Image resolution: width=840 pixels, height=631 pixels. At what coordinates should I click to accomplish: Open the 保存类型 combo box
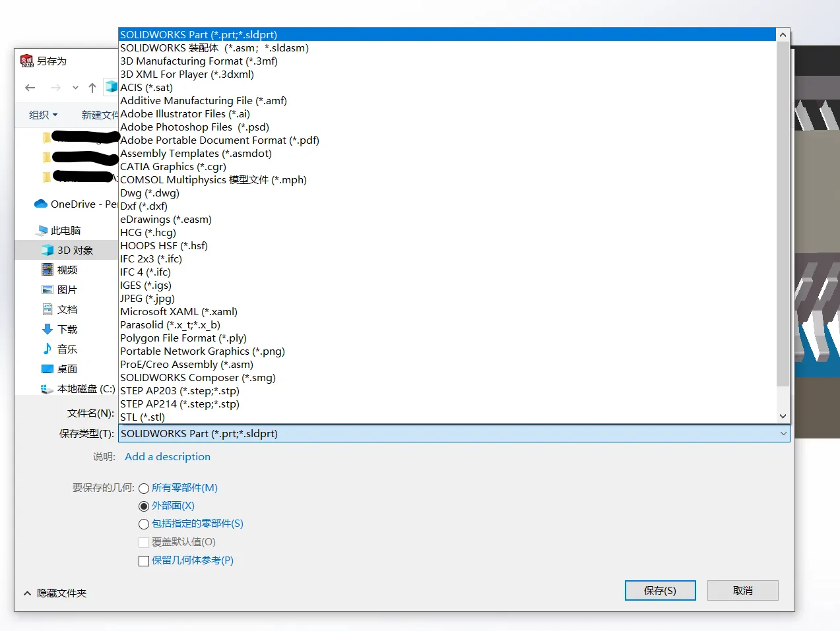[454, 433]
